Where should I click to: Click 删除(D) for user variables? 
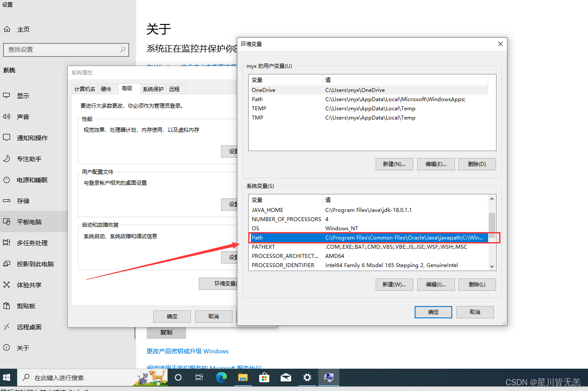click(477, 164)
